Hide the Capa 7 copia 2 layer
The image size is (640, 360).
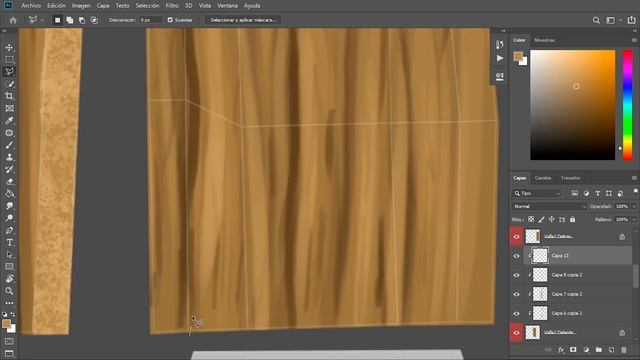pos(516,294)
